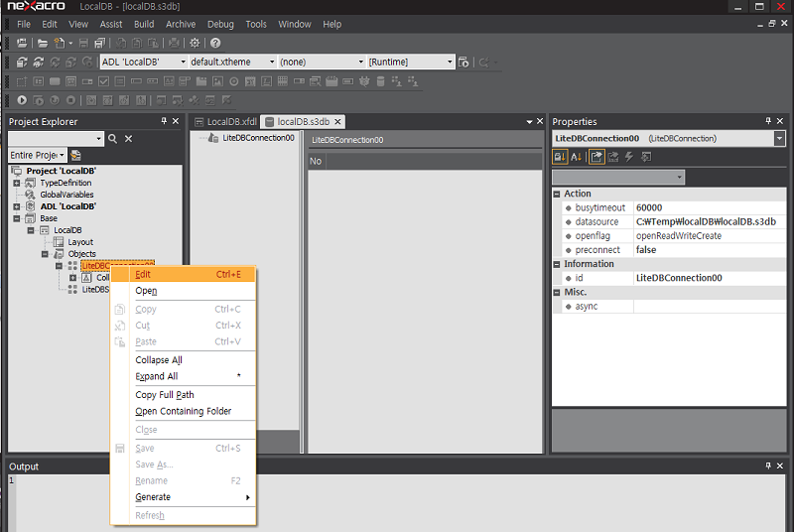Open the [Runtime] dropdown
This screenshot has width=794, height=532.
pos(450,62)
